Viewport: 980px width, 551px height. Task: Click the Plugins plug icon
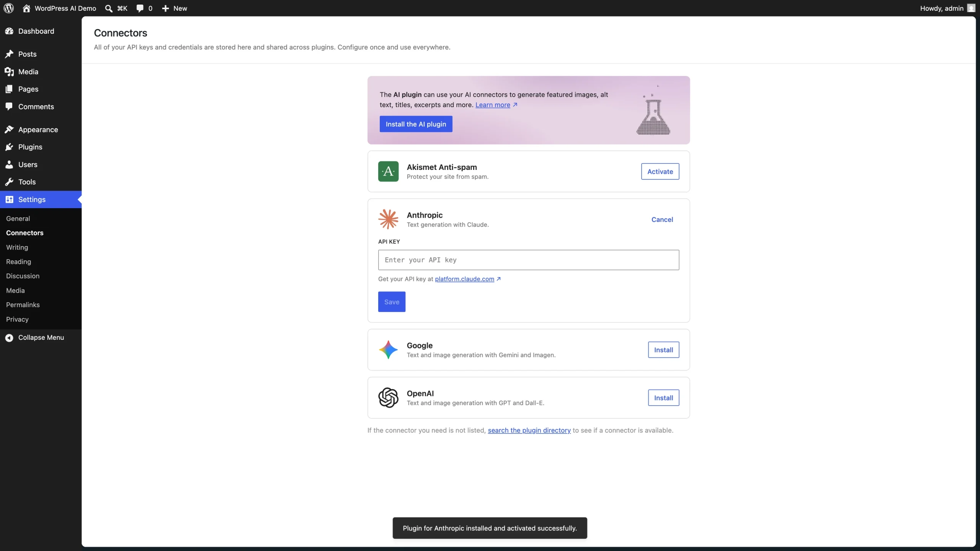tap(9, 147)
